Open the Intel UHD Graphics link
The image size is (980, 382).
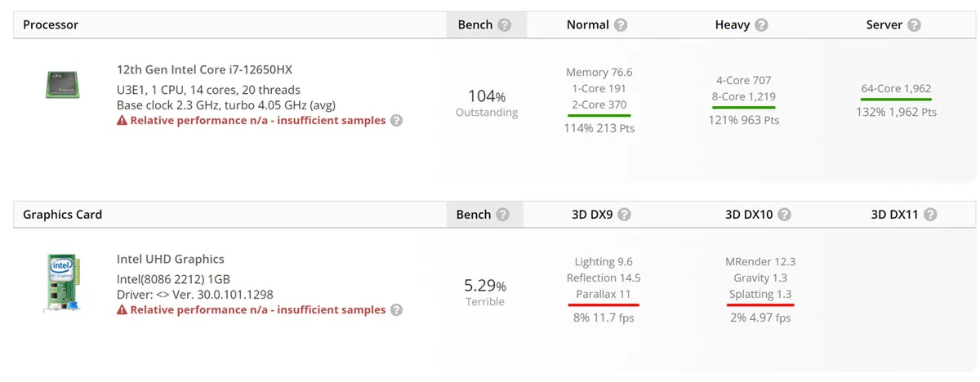pos(171,260)
